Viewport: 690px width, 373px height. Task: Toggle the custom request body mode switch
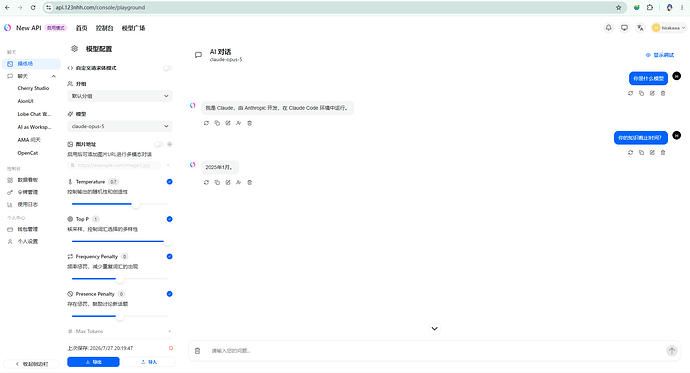167,68
